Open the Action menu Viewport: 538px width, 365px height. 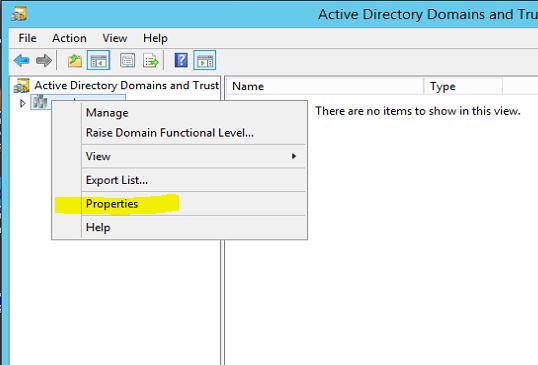point(69,38)
